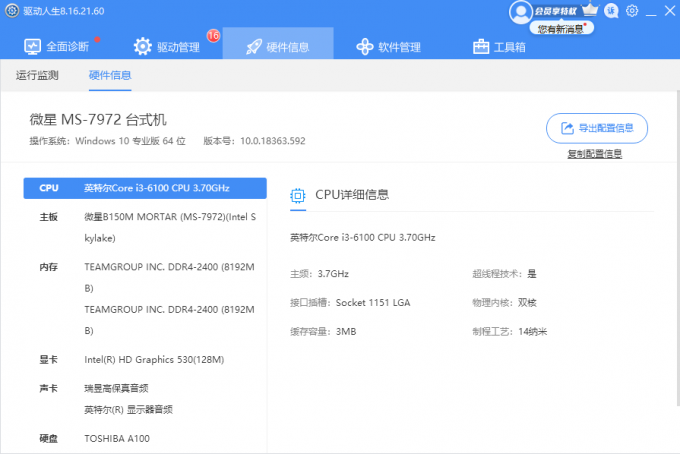Select the 主板 row
The width and height of the screenshot is (680, 454).
[145, 227]
